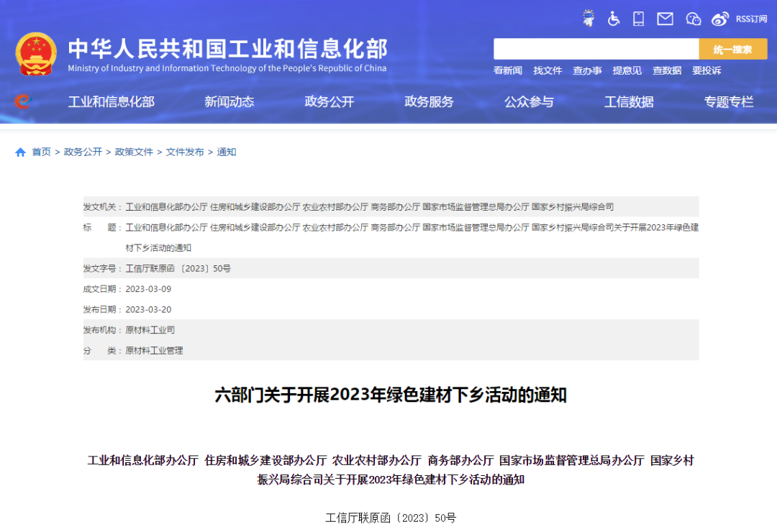Image resolution: width=777 pixels, height=532 pixels.
Task: Open the AI assistant robot icon
Action: pyautogui.click(x=589, y=19)
